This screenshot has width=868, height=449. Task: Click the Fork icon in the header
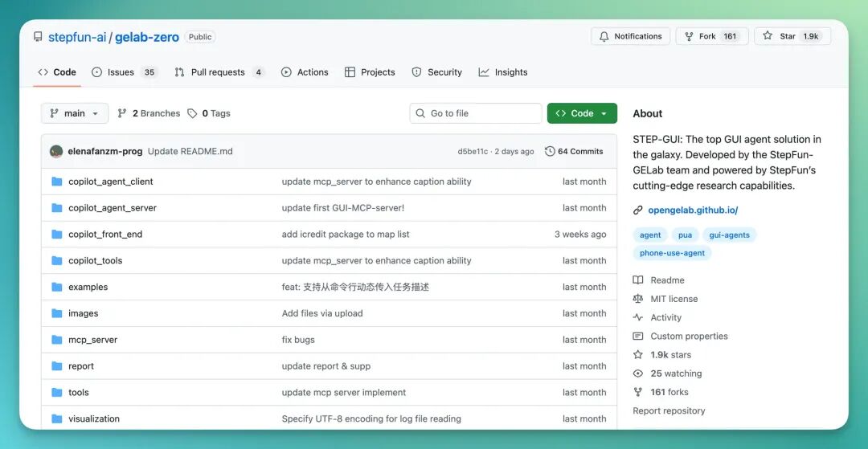tap(690, 36)
